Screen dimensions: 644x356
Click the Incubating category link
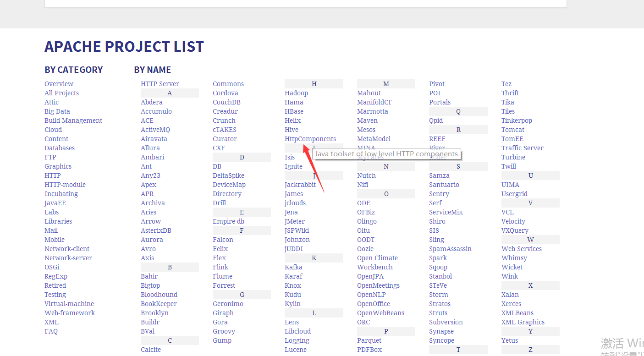pos(61,194)
